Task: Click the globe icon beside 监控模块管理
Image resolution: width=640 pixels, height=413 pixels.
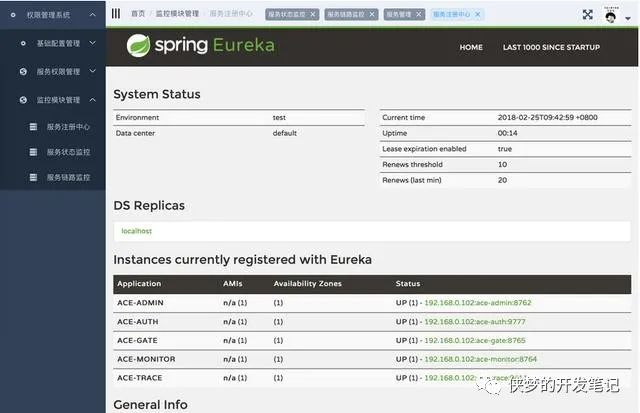Action: click(x=23, y=100)
